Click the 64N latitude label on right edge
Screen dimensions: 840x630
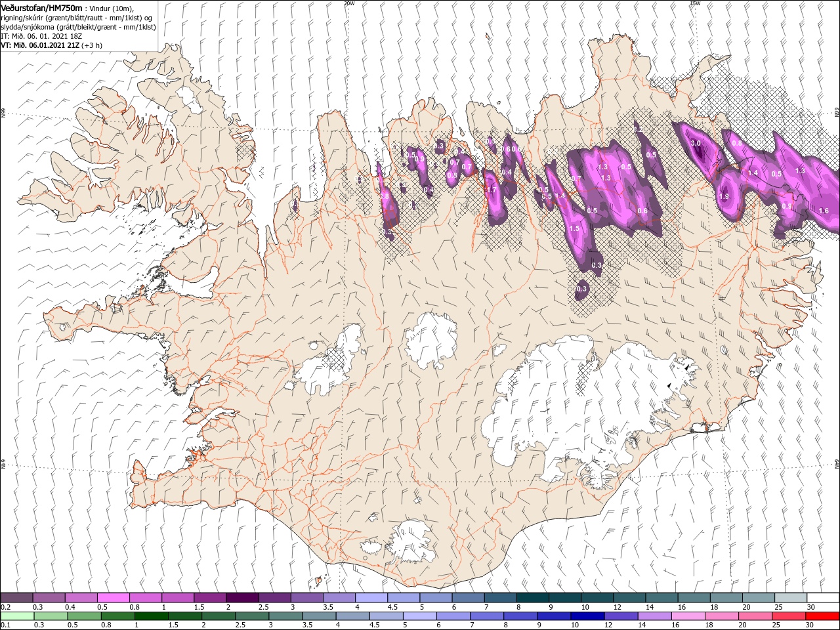pos(837,463)
